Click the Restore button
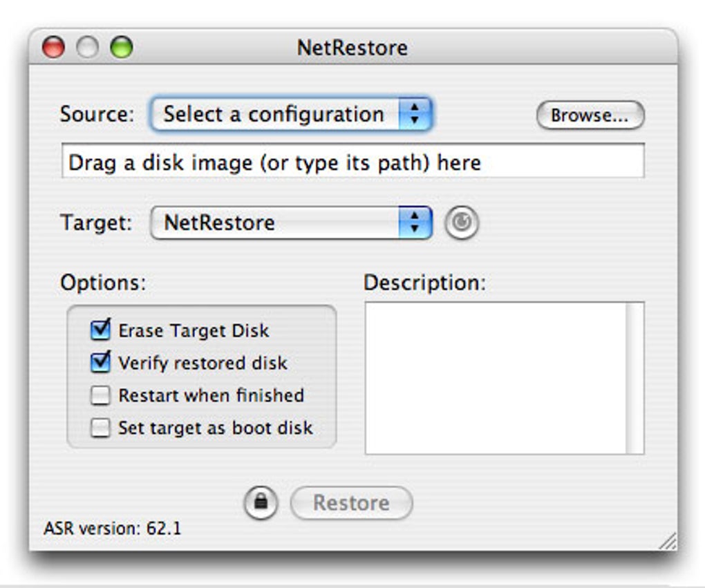 351,502
